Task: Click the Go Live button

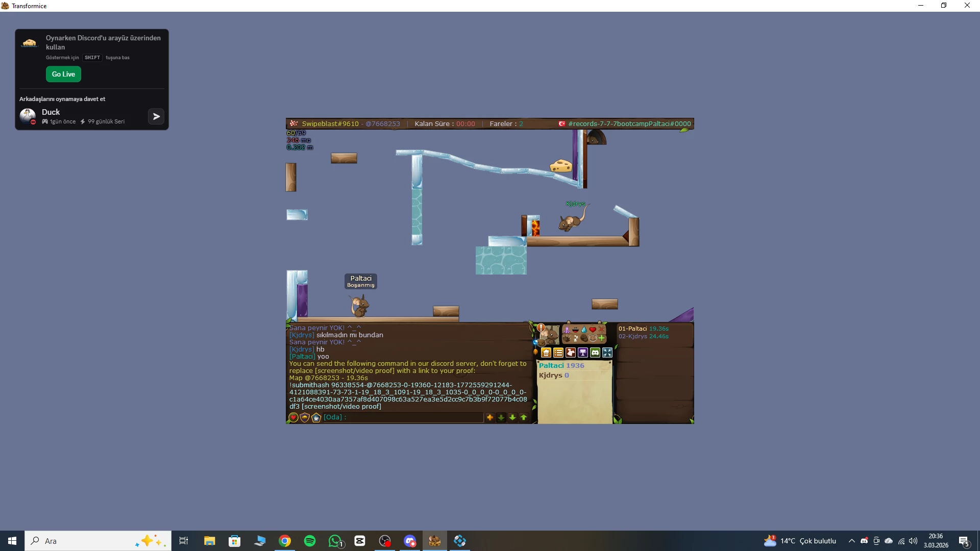Action: (x=63, y=74)
